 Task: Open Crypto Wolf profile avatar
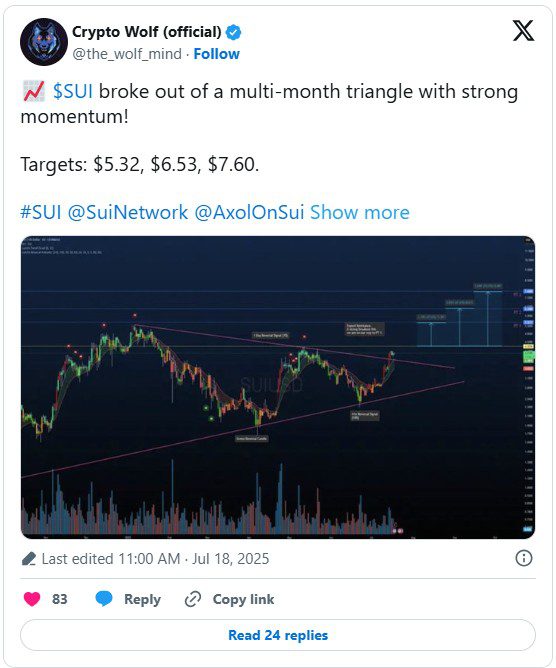click(x=44, y=42)
